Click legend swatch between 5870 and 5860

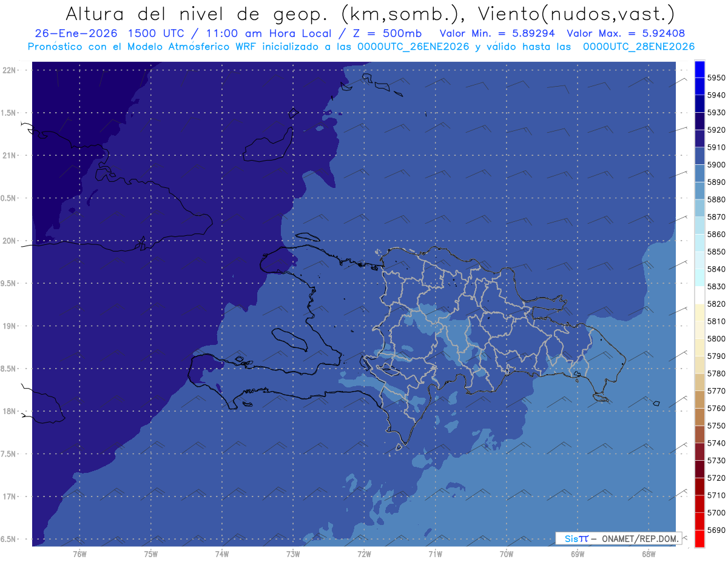(x=699, y=225)
